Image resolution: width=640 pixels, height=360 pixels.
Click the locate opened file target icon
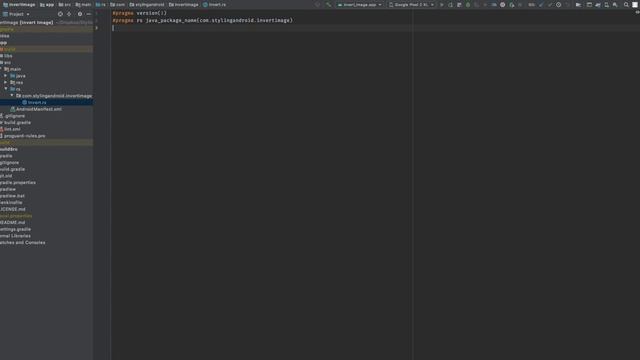(x=60, y=14)
